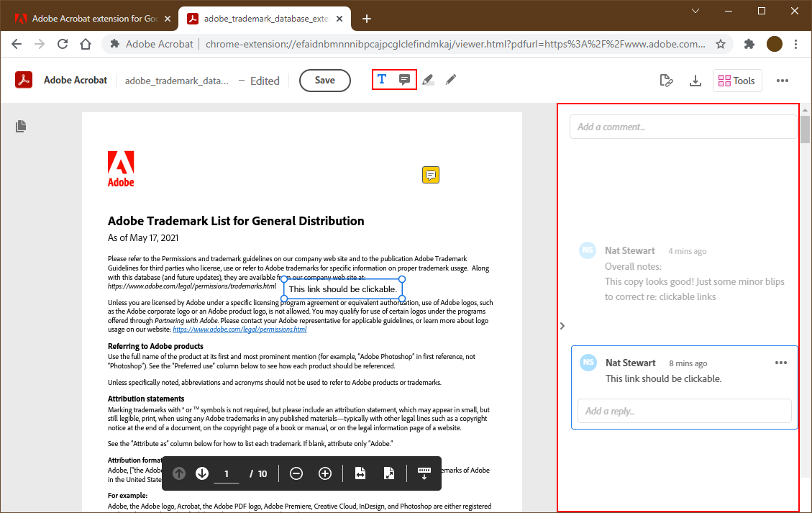Select the Highlighter tool
Screen dimensions: 812x513
coord(428,79)
